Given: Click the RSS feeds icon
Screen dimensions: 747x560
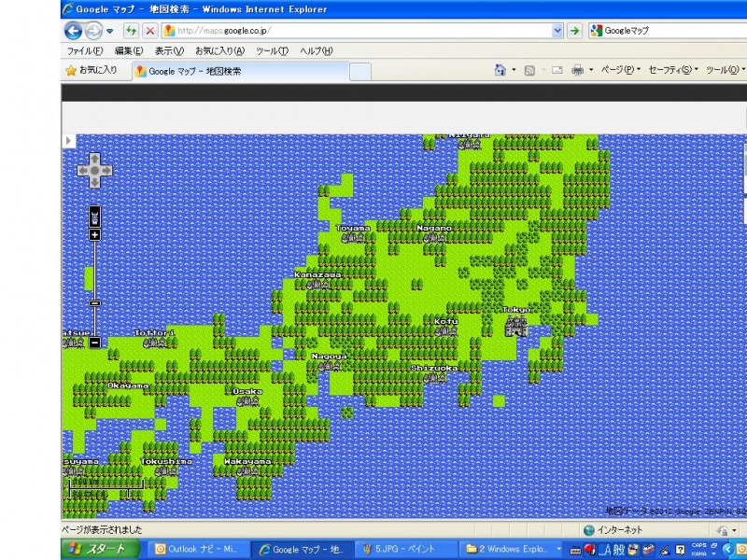Looking at the screenshot, I should 529,71.
